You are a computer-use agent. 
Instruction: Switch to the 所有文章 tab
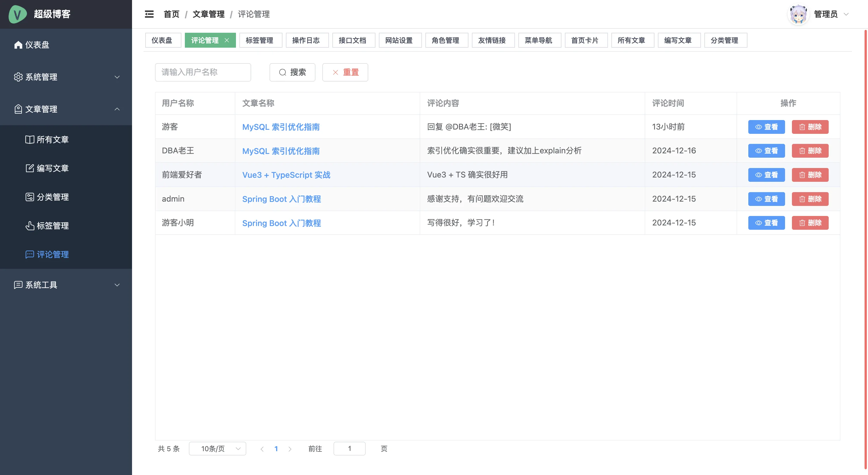633,40
